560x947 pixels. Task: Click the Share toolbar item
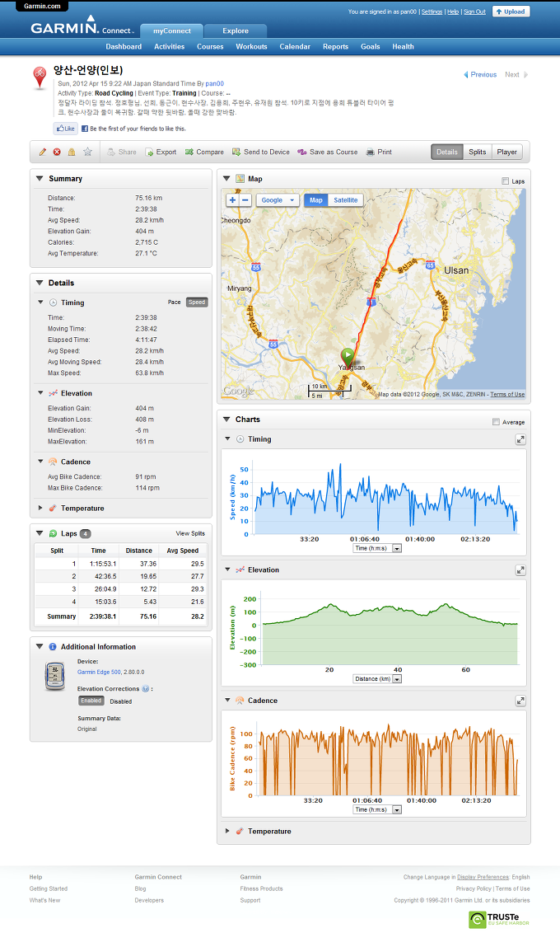point(121,152)
